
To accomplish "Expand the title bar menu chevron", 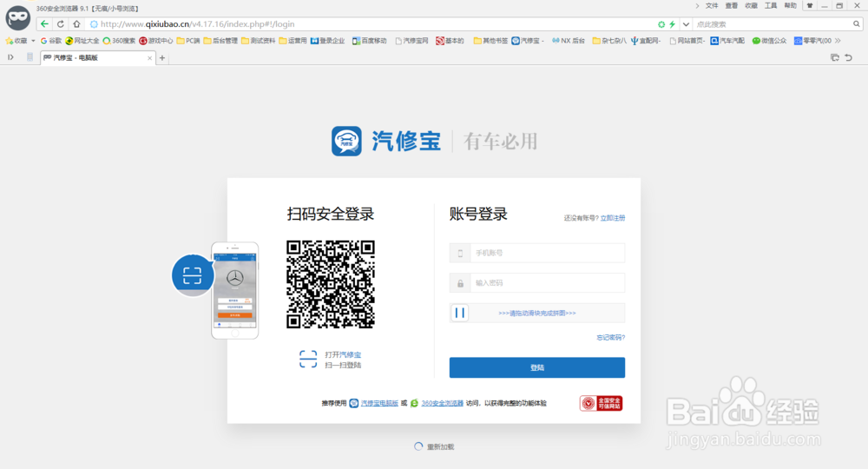I will point(697,5).
